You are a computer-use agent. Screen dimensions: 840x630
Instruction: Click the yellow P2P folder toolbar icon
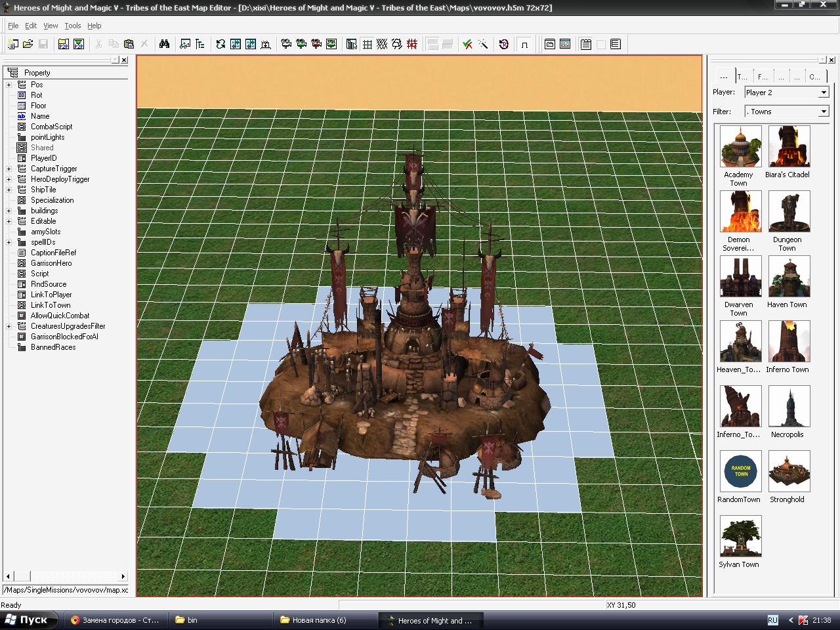tap(63, 44)
